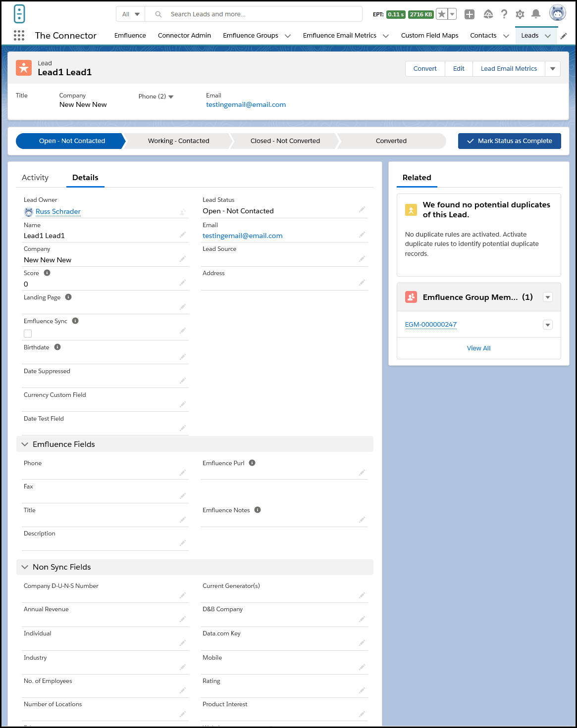Click header email testingemail@email.com link
The image size is (577, 728).
pos(246,104)
